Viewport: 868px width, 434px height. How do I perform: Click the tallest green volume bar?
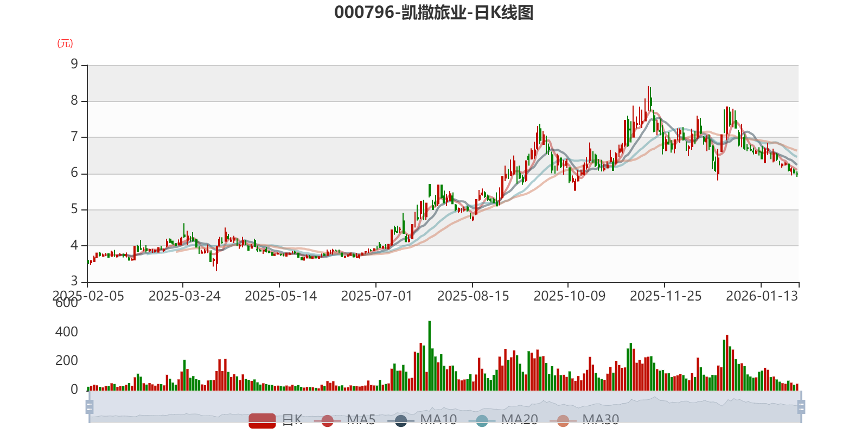click(429, 356)
